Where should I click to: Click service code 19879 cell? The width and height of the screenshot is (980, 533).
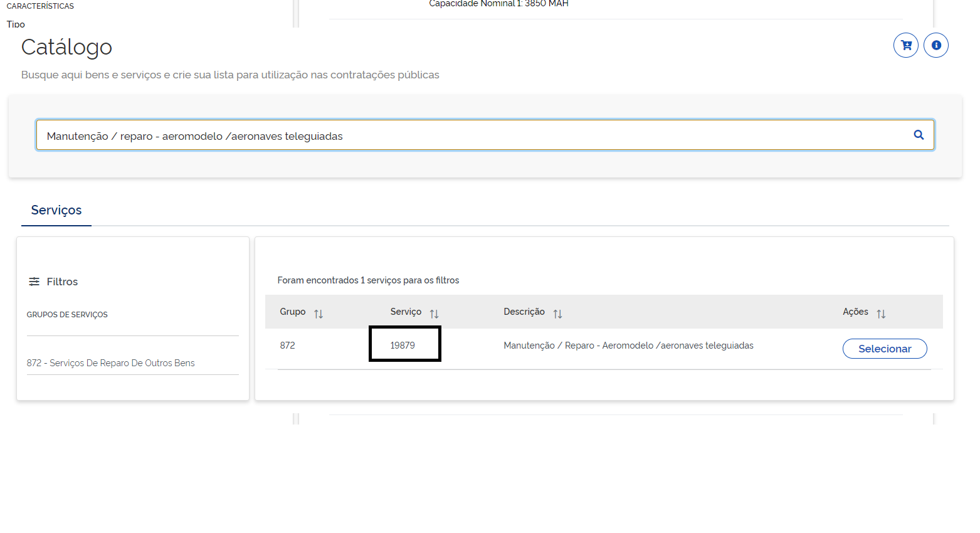[x=403, y=346]
